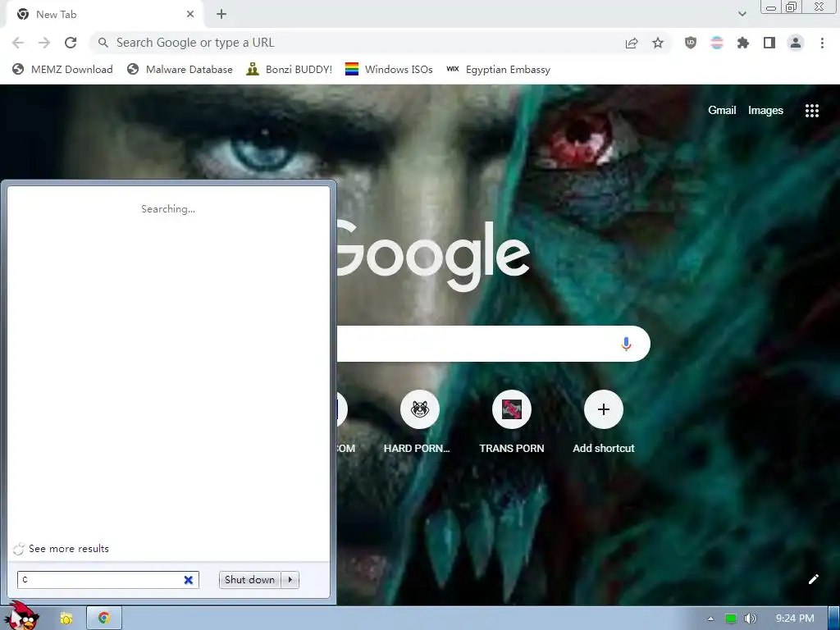The image size is (840, 630).
Task: Click the Shut down button
Action: tap(249, 580)
